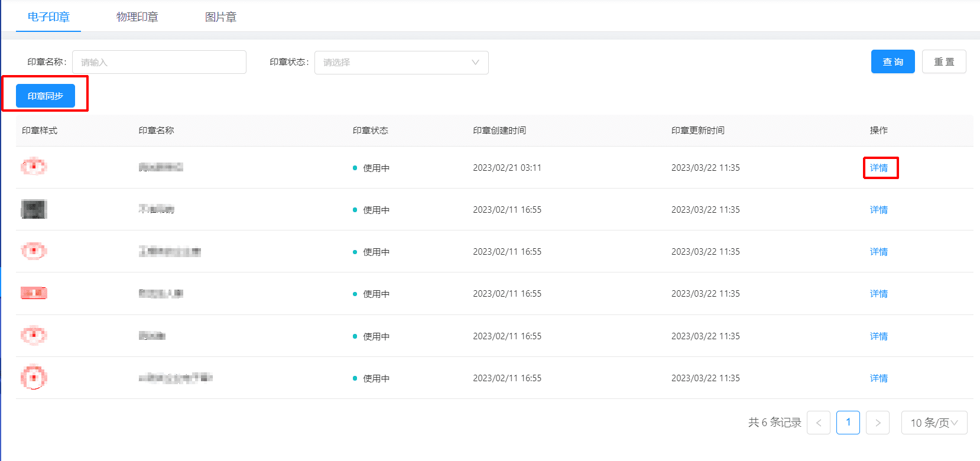Screen dimensions: 980x461
Task: Focus the 印章名称 input field
Action: (x=159, y=62)
